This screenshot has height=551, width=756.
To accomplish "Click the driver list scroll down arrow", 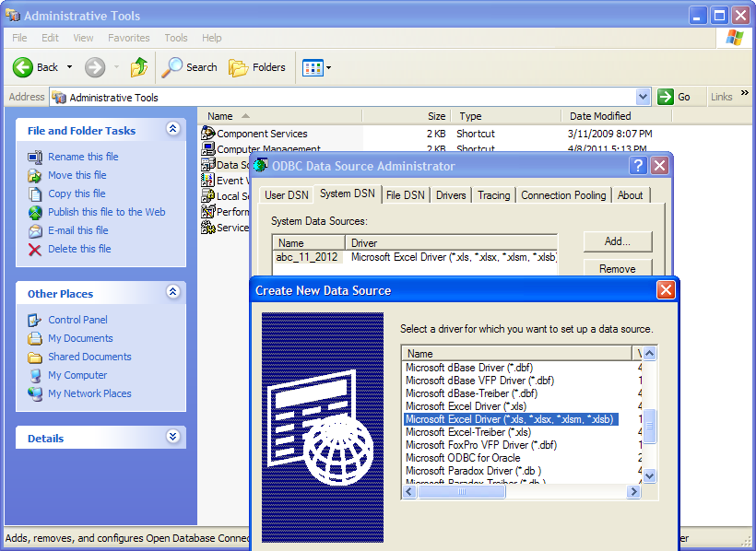I will point(649,475).
